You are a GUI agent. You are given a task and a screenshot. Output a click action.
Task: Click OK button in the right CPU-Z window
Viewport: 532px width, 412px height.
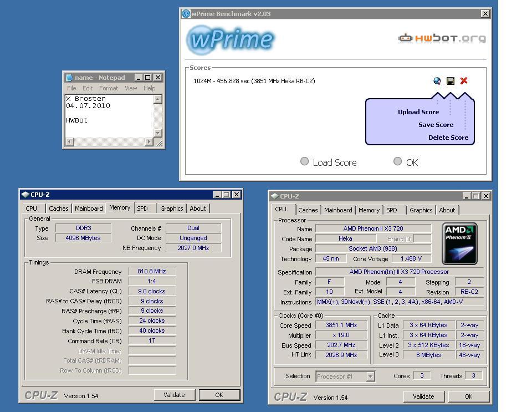pos(469,396)
